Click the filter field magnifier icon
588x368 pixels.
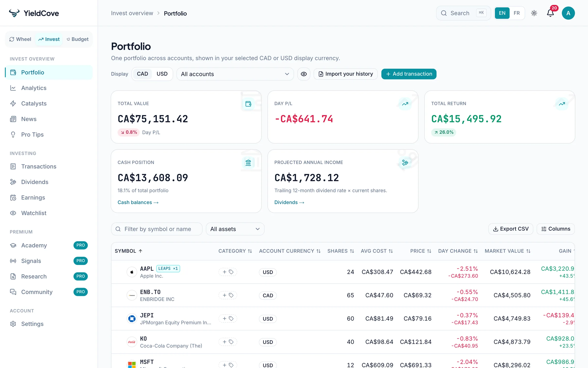[118, 229]
